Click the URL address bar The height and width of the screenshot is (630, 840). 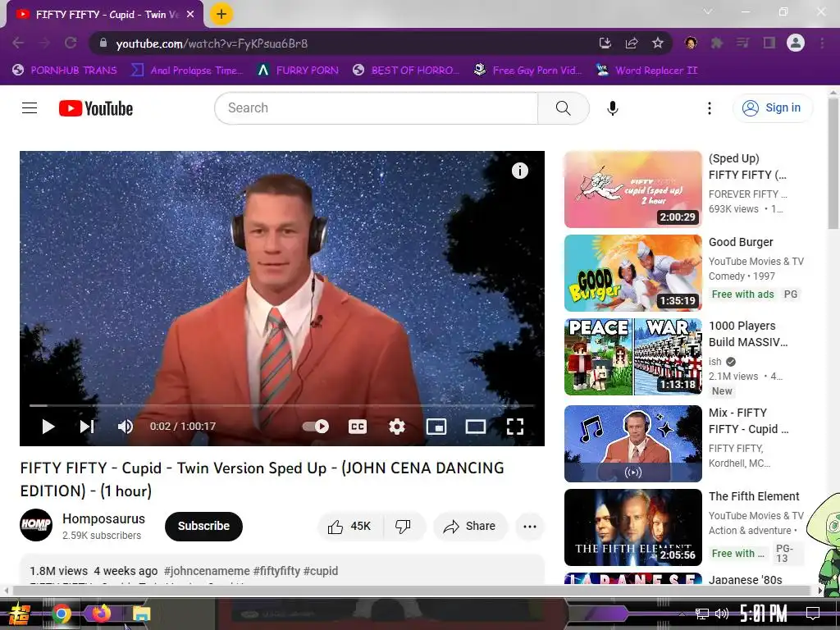(x=343, y=43)
